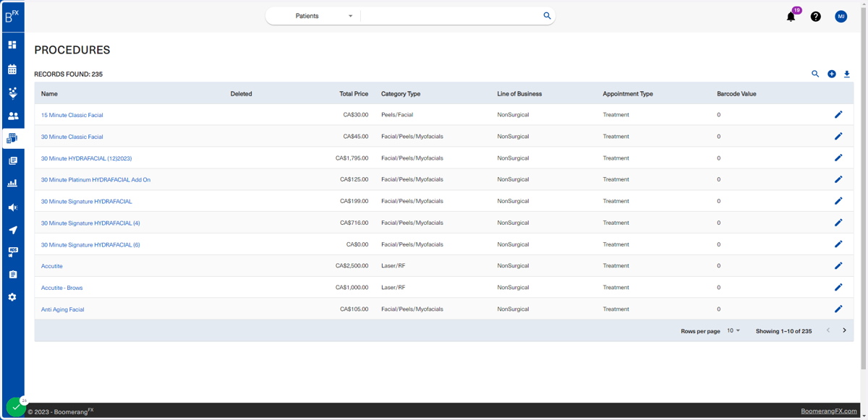Open the leads funnel sidebar icon
The height and width of the screenshot is (420, 868).
(x=12, y=93)
